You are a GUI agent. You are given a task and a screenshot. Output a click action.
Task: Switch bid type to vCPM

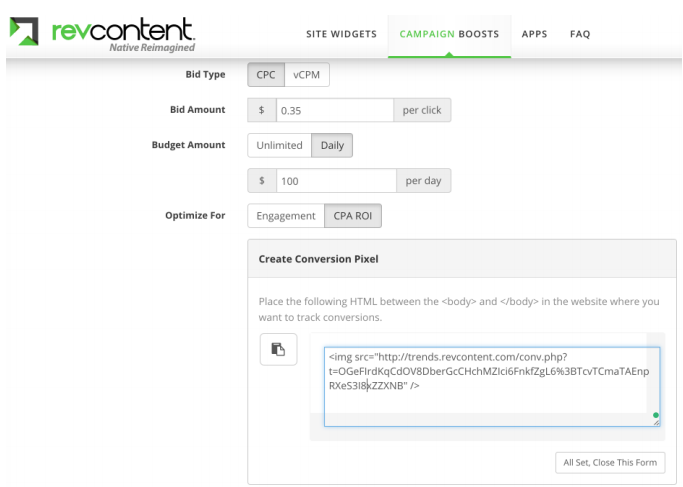point(307,75)
